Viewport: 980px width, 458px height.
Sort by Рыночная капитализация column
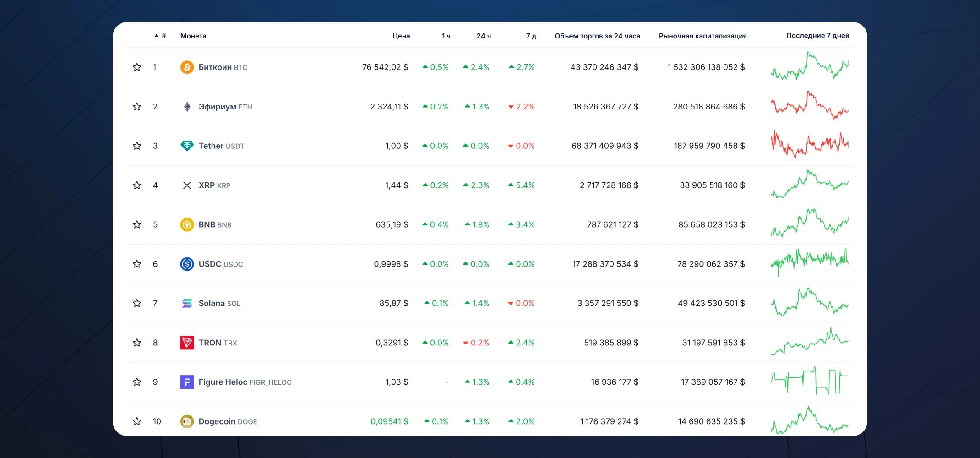tap(703, 36)
